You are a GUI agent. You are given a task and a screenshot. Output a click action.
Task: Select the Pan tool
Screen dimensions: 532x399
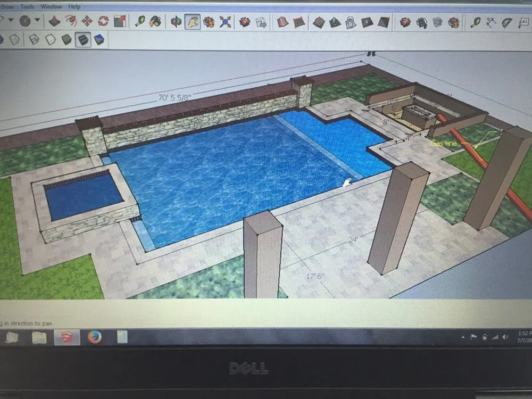click(x=192, y=20)
